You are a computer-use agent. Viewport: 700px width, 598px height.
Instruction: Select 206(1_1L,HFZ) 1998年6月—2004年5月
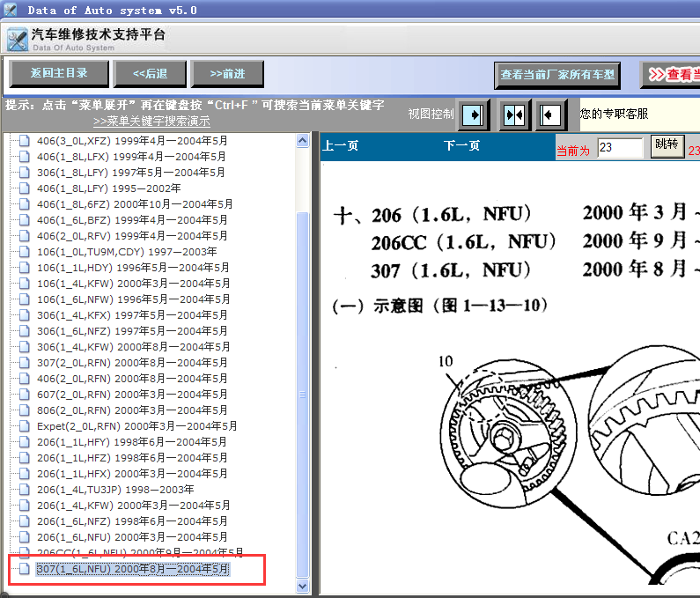tap(132, 458)
